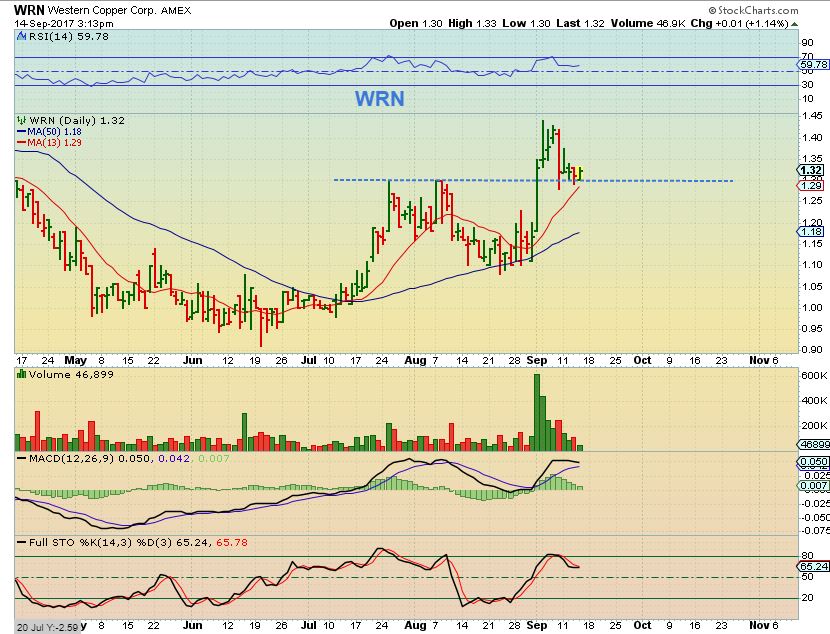
Task: Click the '20 Jul Y:-2.59' cursor readout
Action: (x=47, y=627)
